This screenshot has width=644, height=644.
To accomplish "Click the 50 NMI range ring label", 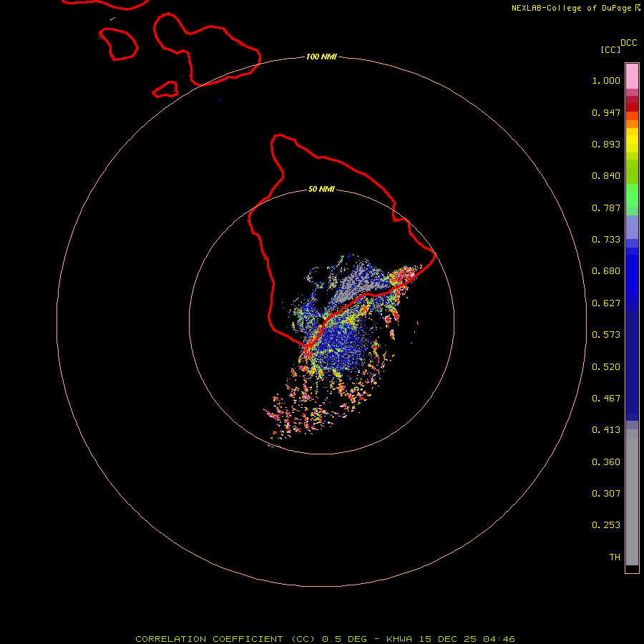I will click(321, 189).
